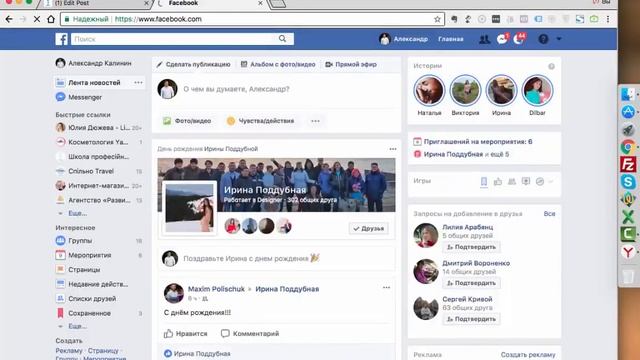Open Skype icon in dock

[x=629, y=182]
